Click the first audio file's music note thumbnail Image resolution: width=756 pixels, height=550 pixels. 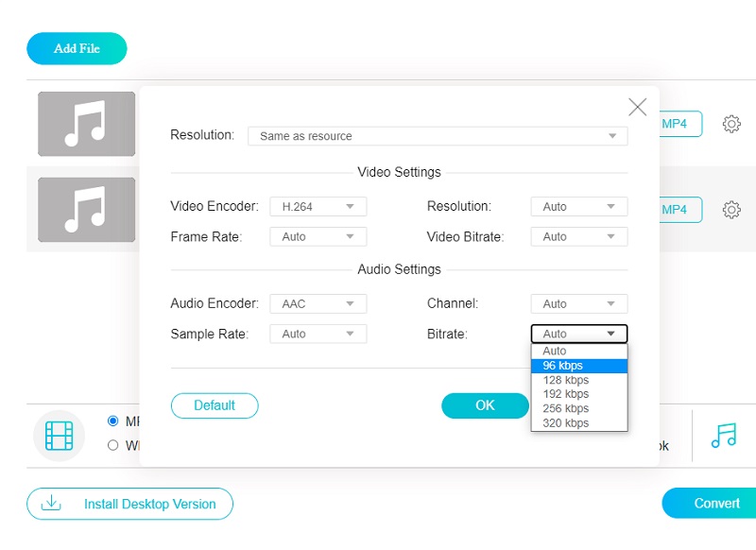(x=86, y=124)
